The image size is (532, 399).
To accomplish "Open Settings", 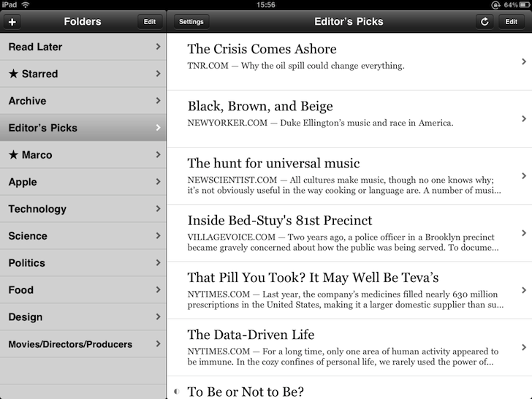I will [x=191, y=22].
